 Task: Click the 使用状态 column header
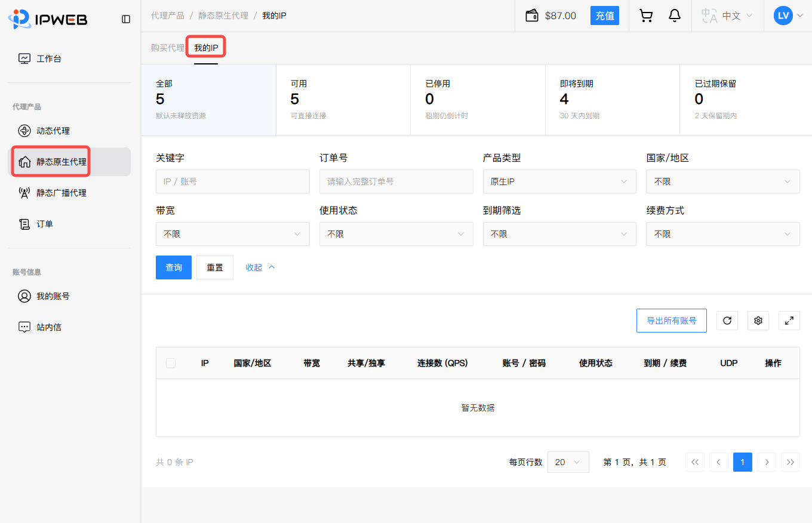point(596,363)
